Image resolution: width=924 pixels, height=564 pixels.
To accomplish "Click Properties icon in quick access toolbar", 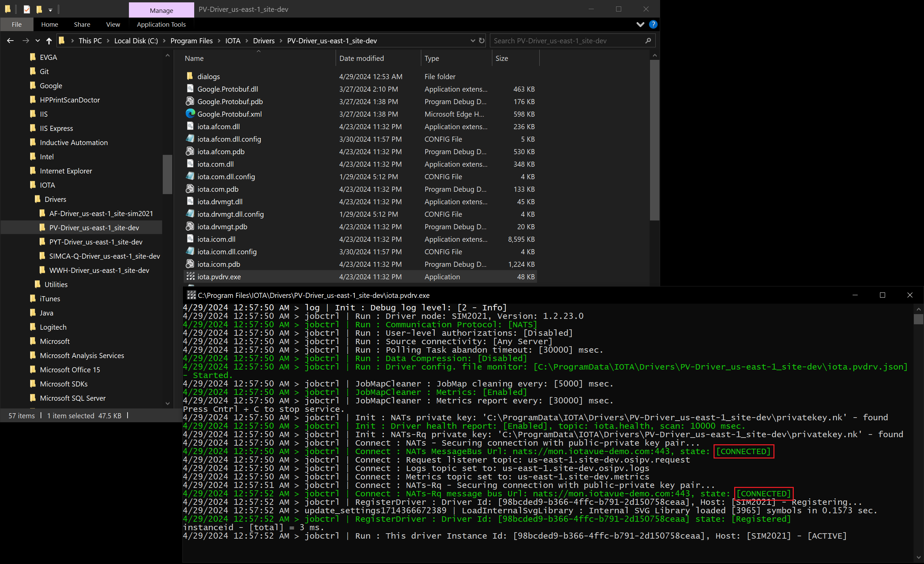I will coord(27,9).
